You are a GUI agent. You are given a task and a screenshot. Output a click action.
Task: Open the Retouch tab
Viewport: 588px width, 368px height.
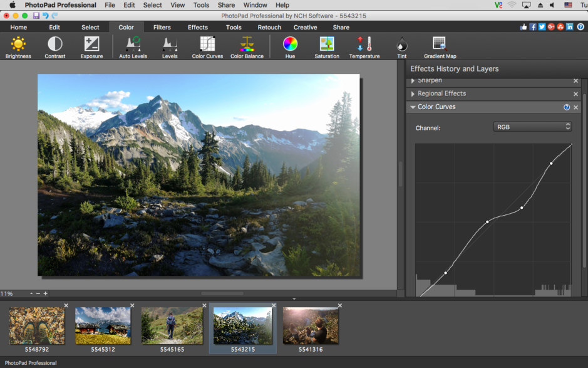click(269, 27)
